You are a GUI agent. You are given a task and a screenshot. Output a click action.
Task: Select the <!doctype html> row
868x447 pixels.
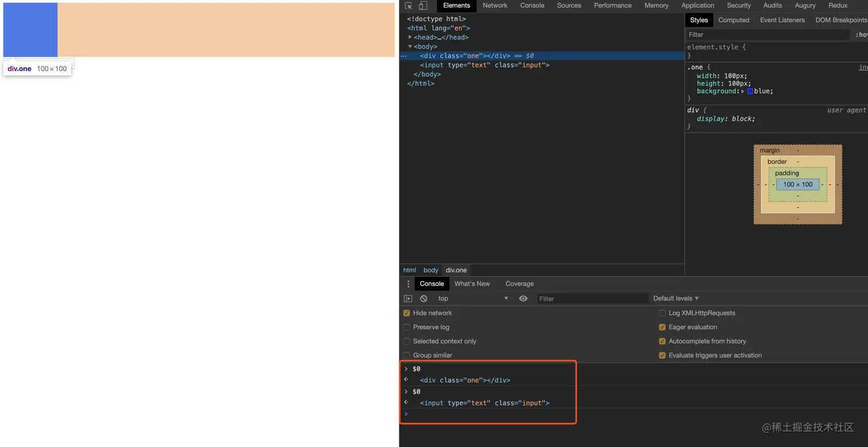542,19
